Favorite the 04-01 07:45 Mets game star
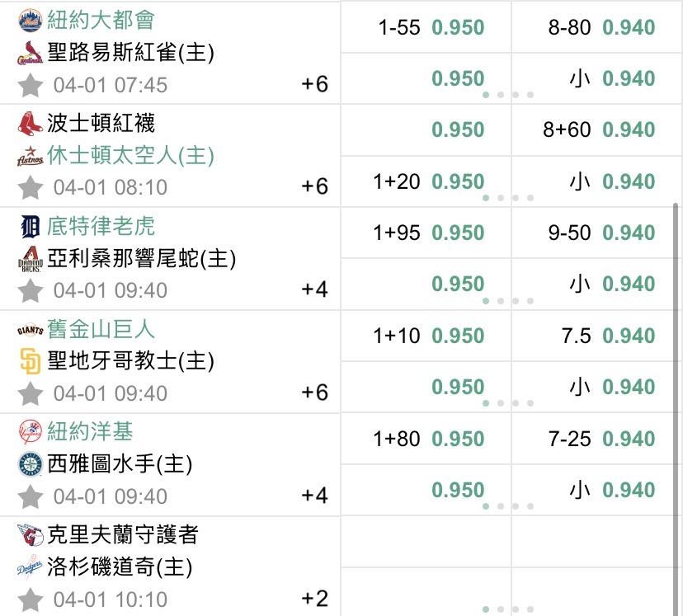This screenshot has width=683, height=616. [31, 84]
